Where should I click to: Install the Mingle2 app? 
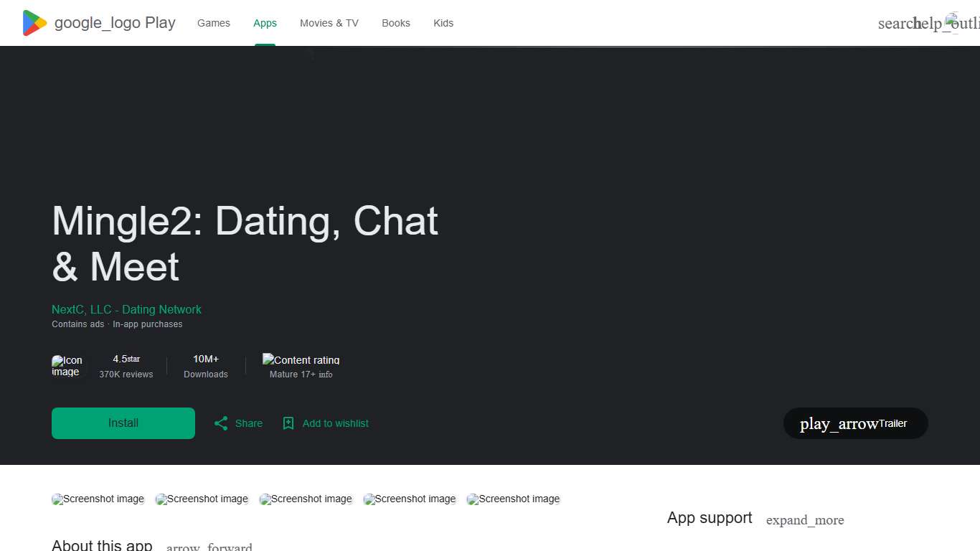click(x=123, y=423)
